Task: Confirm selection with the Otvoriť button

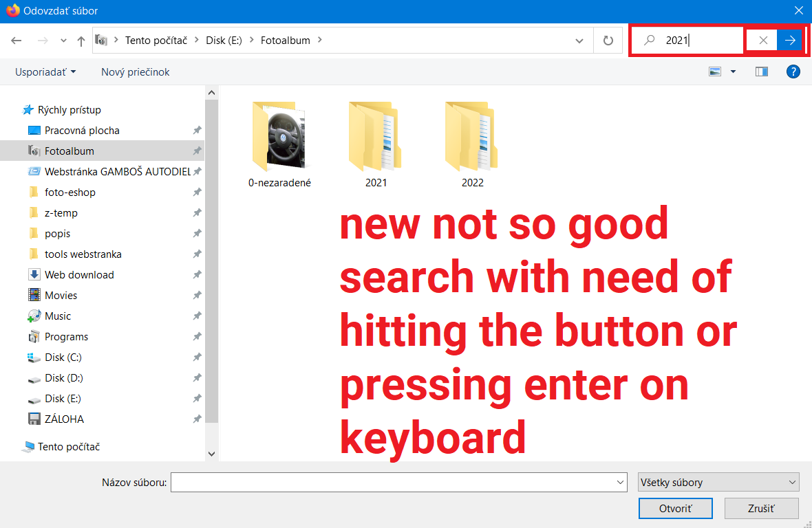Action: coord(675,508)
